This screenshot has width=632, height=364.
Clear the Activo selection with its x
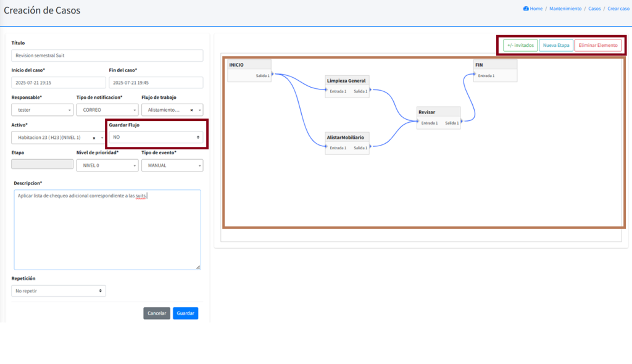tap(94, 138)
